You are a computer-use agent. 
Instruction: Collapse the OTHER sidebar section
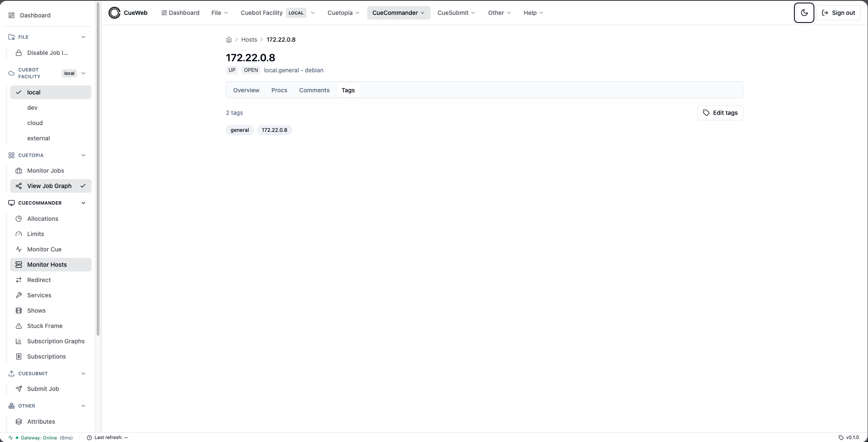(x=83, y=406)
